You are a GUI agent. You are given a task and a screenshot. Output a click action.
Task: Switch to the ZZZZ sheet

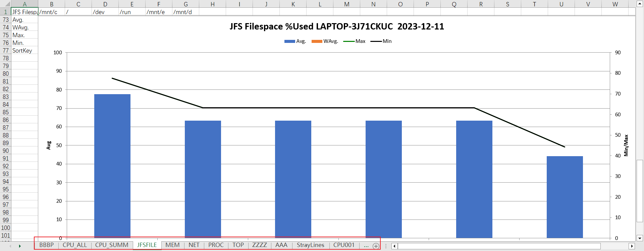pos(260,245)
